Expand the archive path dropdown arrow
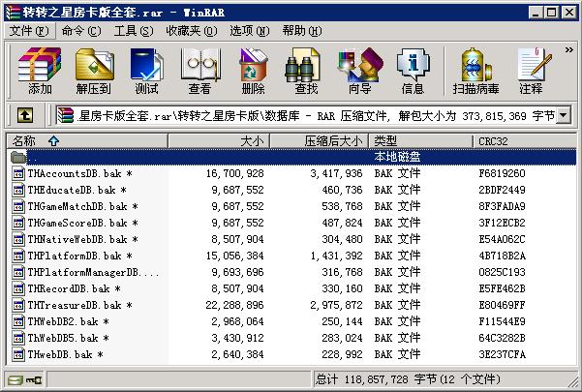 563,116
